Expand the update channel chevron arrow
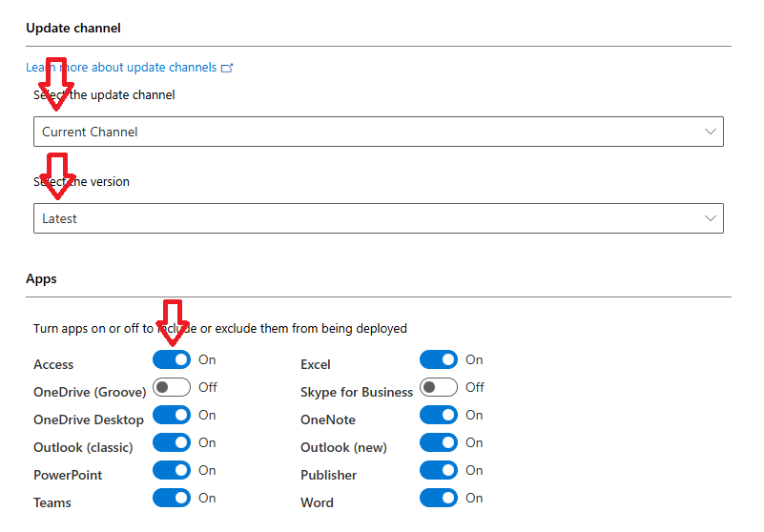The image size is (764, 532). 710,132
